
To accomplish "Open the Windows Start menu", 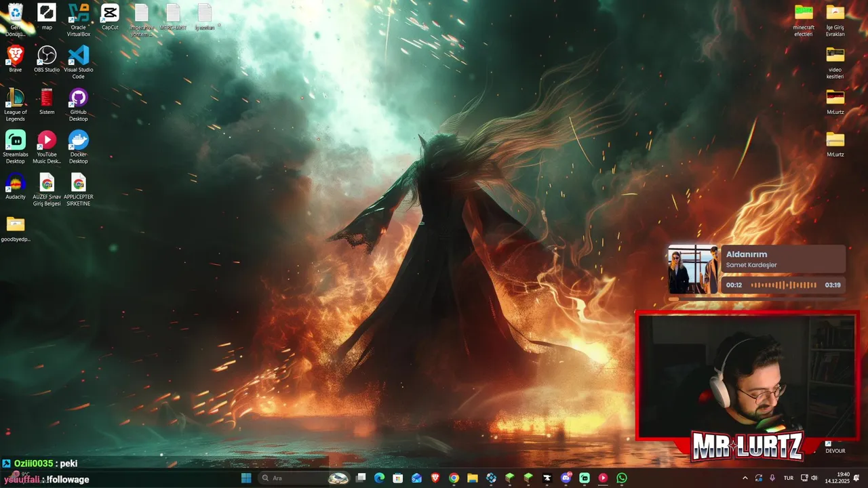I will (x=246, y=478).
